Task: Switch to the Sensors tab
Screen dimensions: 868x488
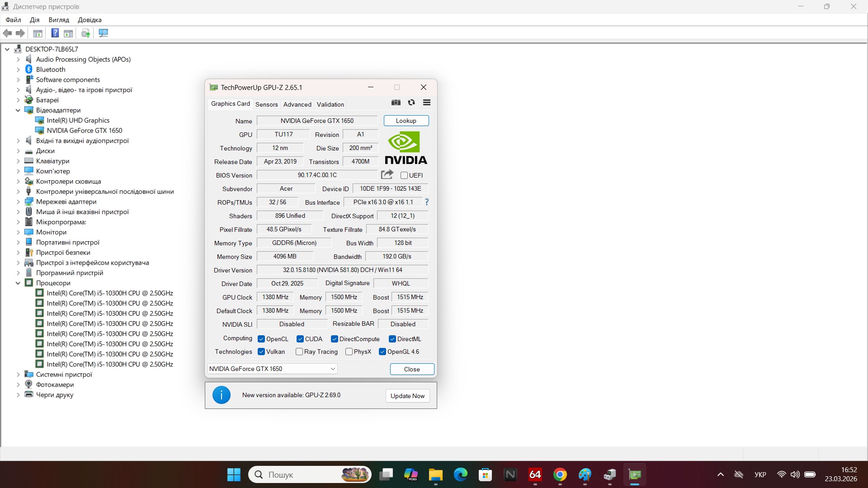Action: 266,104
